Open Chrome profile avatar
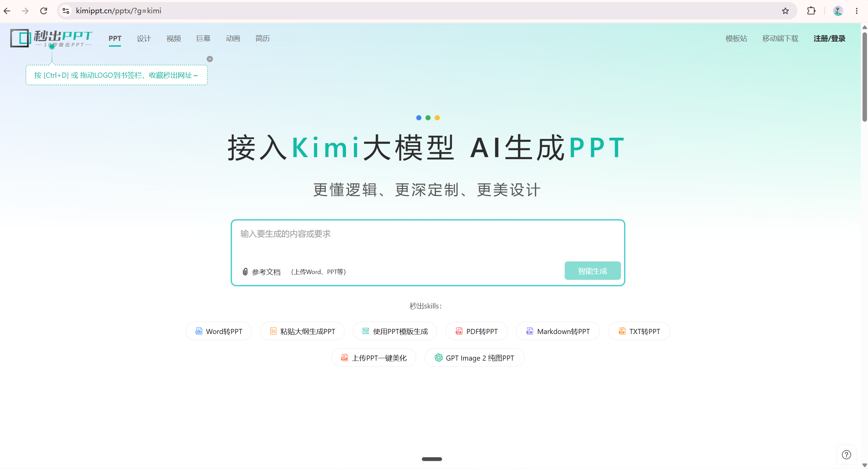Screen dimensions: 868x469 838,11
